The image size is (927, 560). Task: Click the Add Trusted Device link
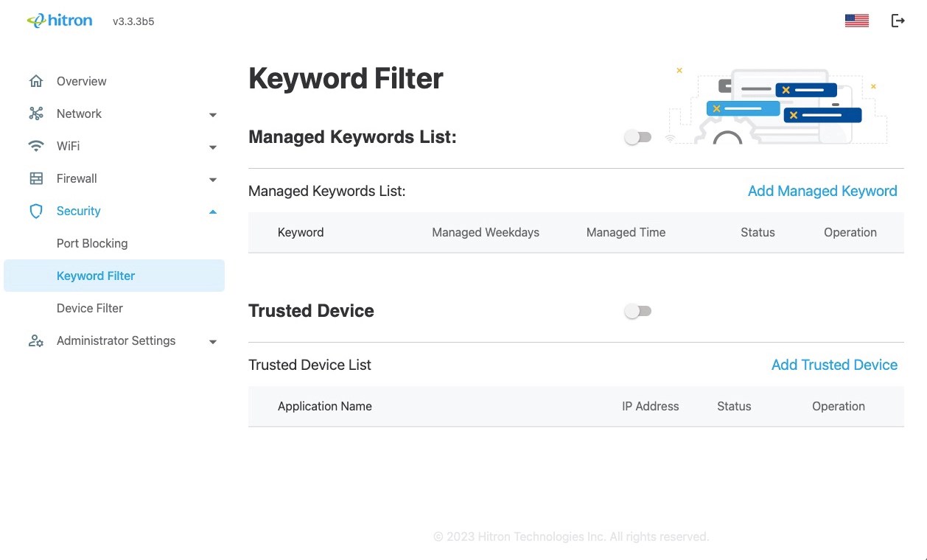pos(834,365)
